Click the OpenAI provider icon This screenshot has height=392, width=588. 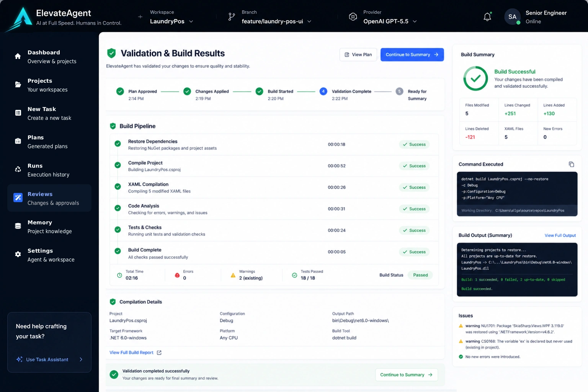click(x=353, y=17)
